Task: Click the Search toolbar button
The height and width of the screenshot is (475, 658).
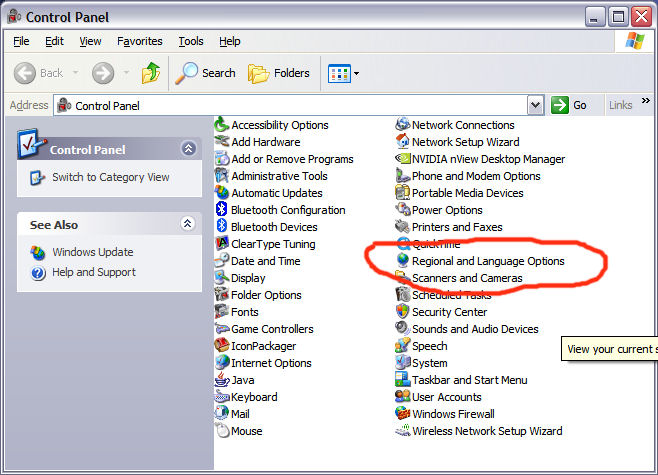Action: point(206,73)
